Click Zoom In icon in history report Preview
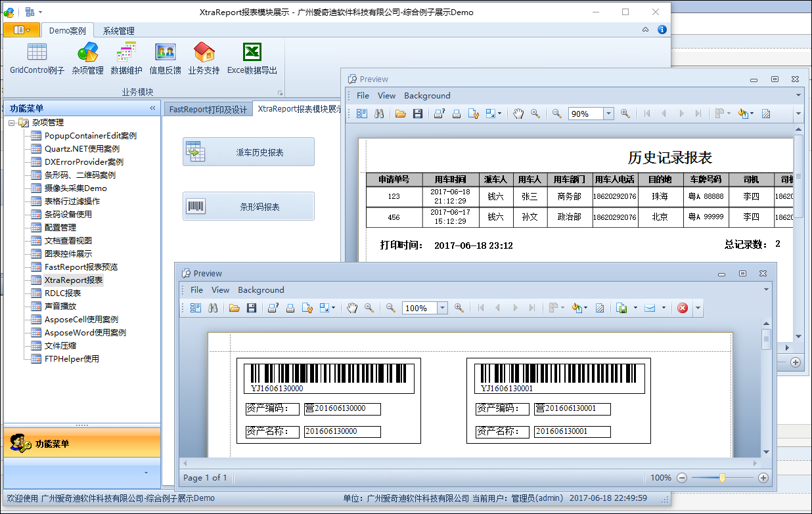This screenshot has width=812, height=514. pos(625,114)
